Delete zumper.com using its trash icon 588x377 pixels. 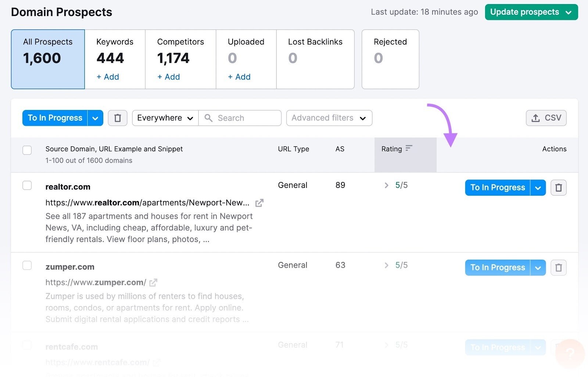[558, 267]
